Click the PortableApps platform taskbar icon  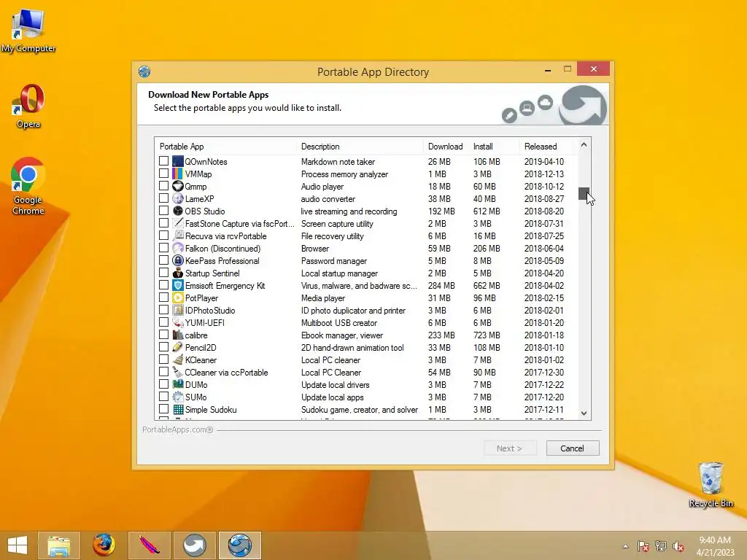(194, 545)
